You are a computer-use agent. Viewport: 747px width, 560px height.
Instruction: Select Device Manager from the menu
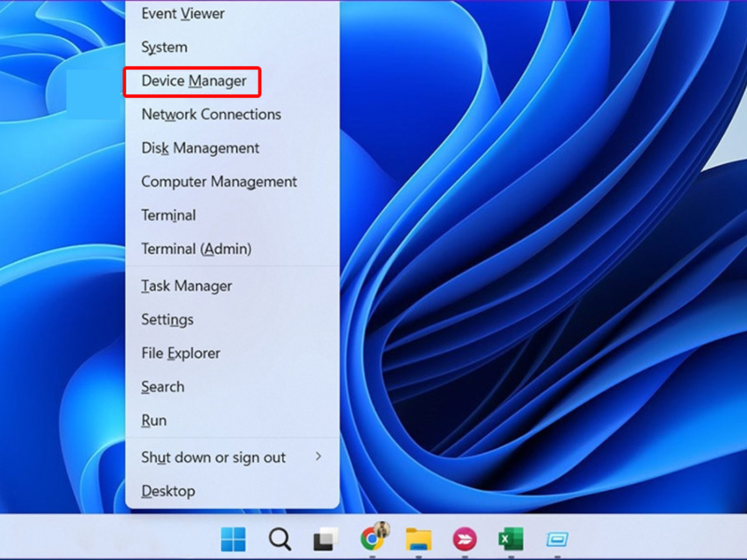point(193,81)
